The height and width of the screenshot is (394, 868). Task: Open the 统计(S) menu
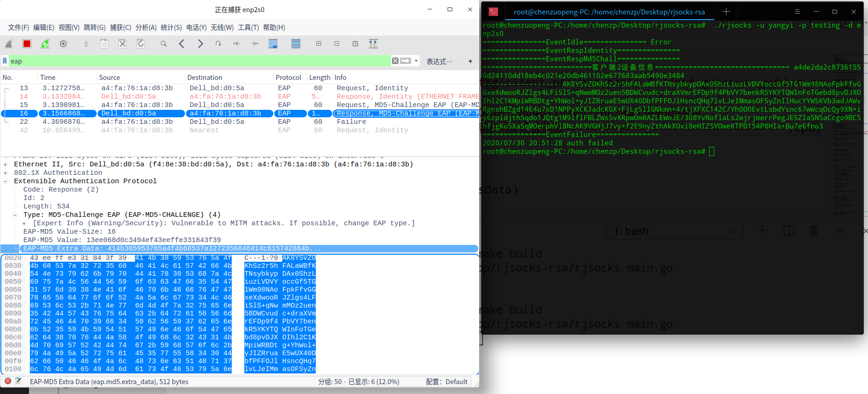coord(171,28)
